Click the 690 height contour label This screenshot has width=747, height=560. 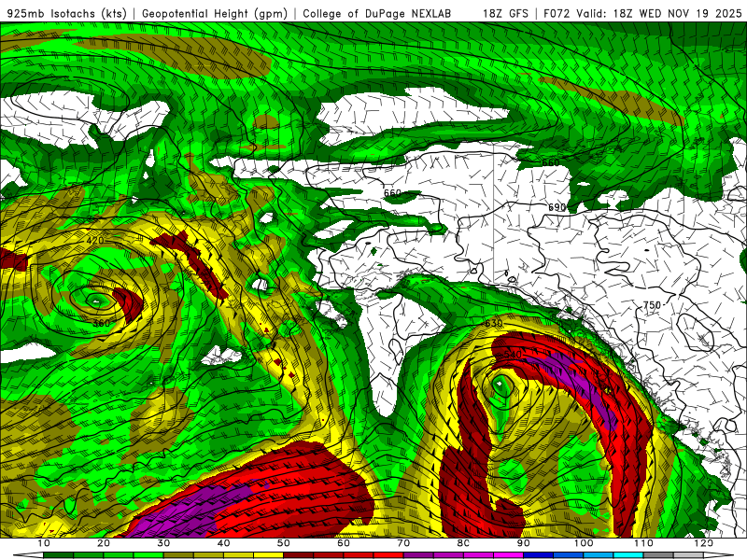pyautogui.click(x=557, y=207)
